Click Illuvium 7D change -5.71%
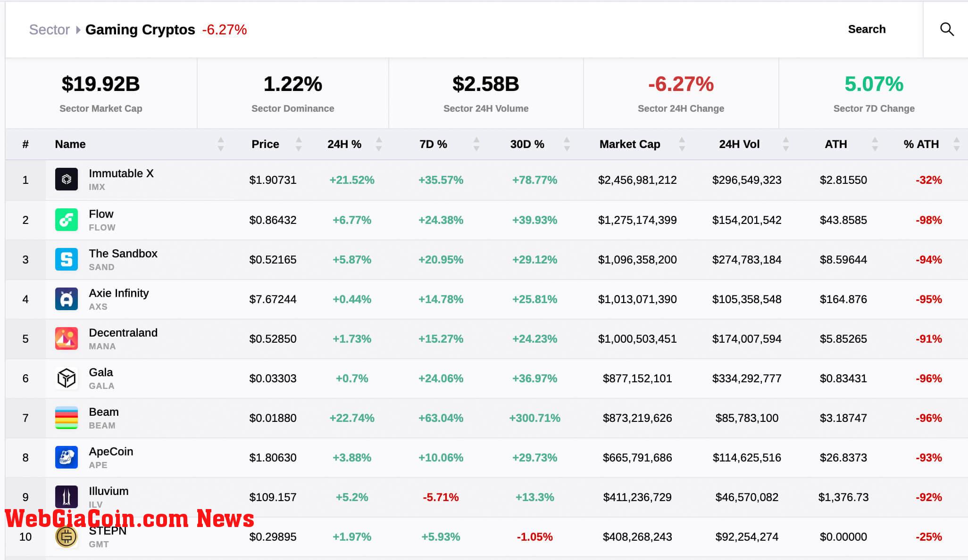This screenshot has width=968, height=560. (441, 497)
